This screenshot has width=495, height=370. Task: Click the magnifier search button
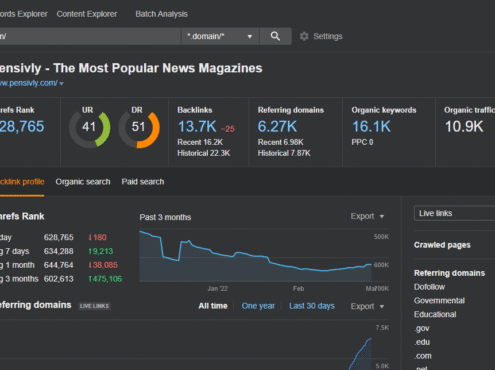click(275, 36)
